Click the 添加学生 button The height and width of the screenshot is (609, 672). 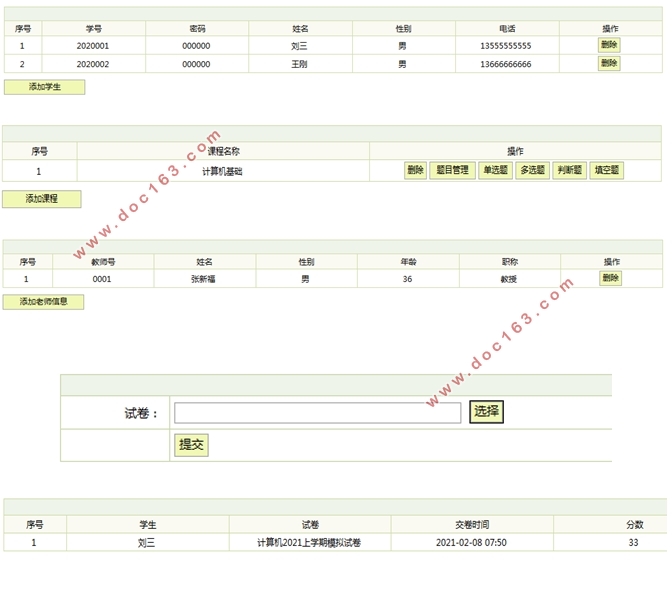click(45, 87)
